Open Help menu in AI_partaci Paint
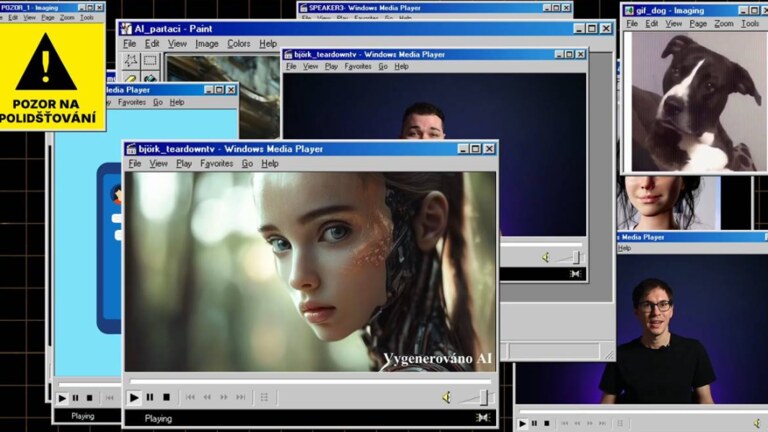The height and width of the screenshot is (432, 768). pos(268,44)
